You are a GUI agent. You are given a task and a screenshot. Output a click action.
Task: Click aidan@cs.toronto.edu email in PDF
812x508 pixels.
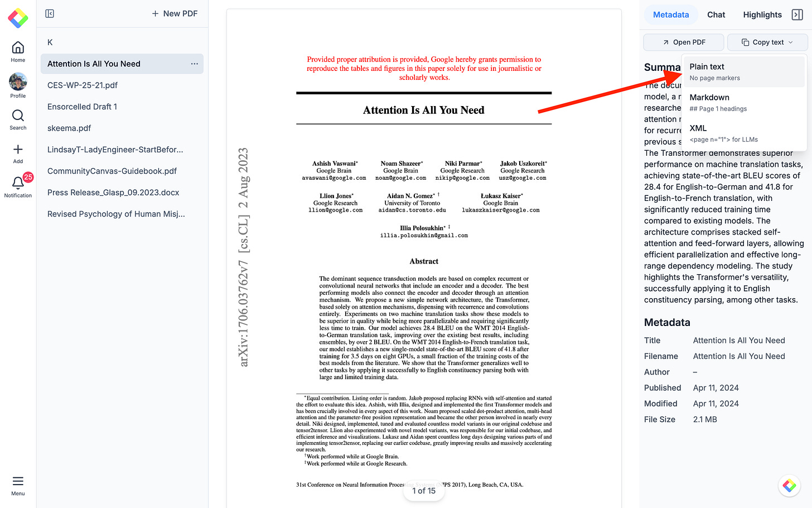pos(412,210)
